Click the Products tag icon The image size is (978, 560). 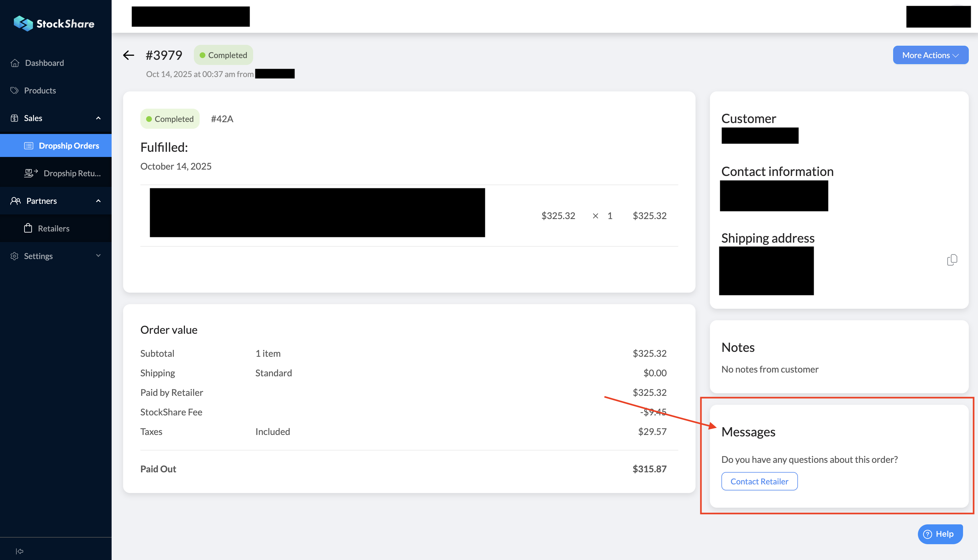[x=15, y=91]
